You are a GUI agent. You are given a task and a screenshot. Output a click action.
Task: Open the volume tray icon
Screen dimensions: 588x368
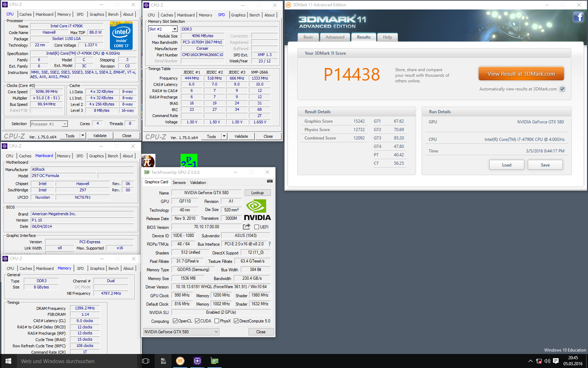coord(547,361)
